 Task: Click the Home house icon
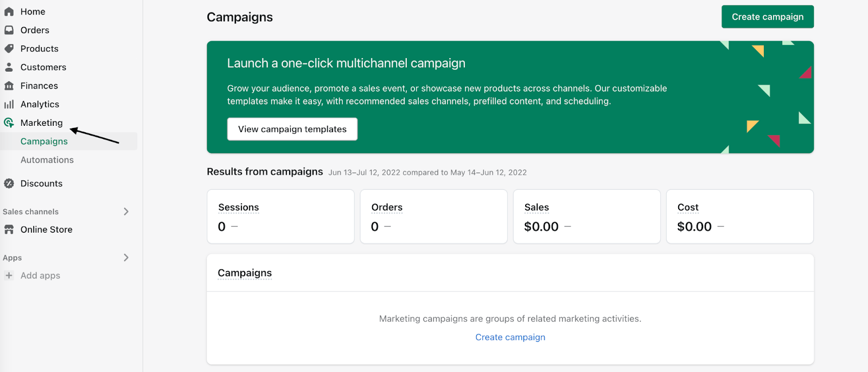click(9, 11)
